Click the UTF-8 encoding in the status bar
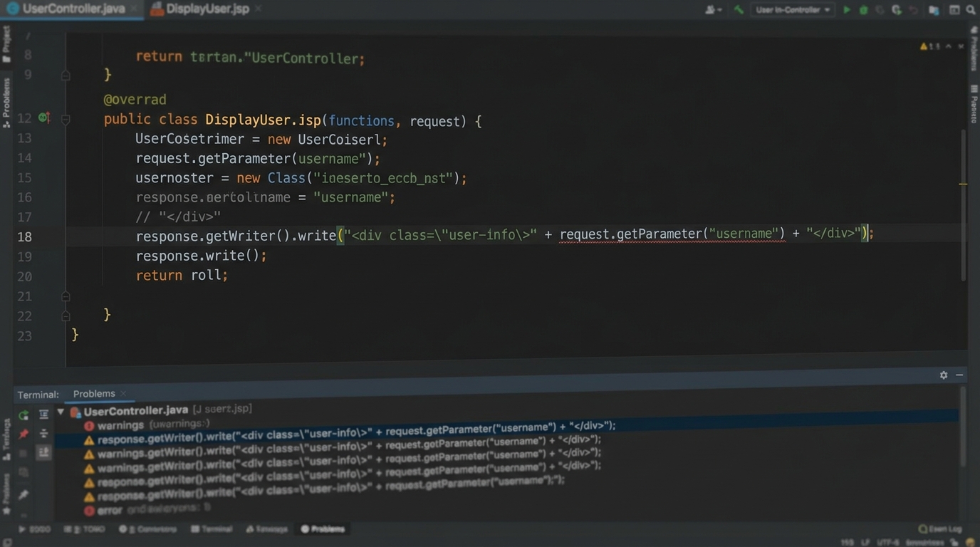 coord(887,543)
